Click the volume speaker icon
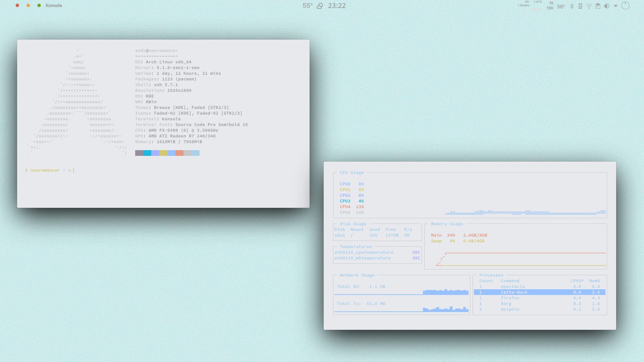Viewport: 644px width, 362px height. (606, 6)
